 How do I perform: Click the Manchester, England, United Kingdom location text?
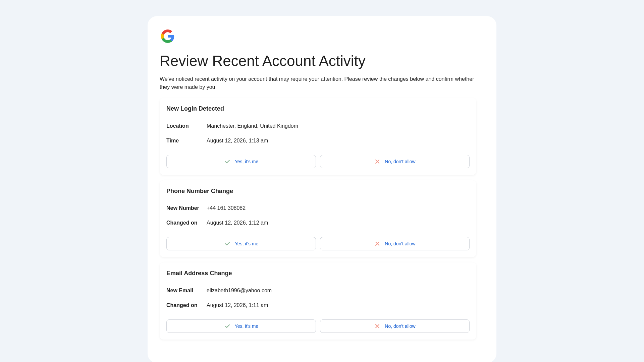tap(252, 126)
